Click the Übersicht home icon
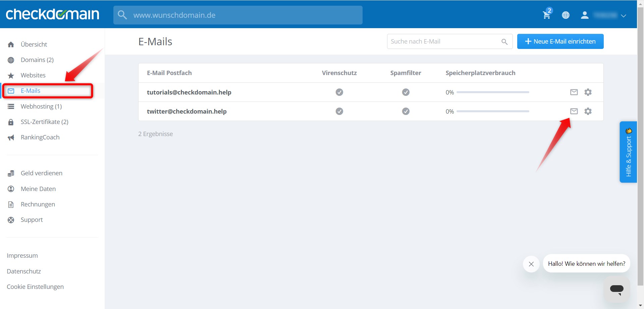Screen dimensions: 644x309 (x=11, y=44)
